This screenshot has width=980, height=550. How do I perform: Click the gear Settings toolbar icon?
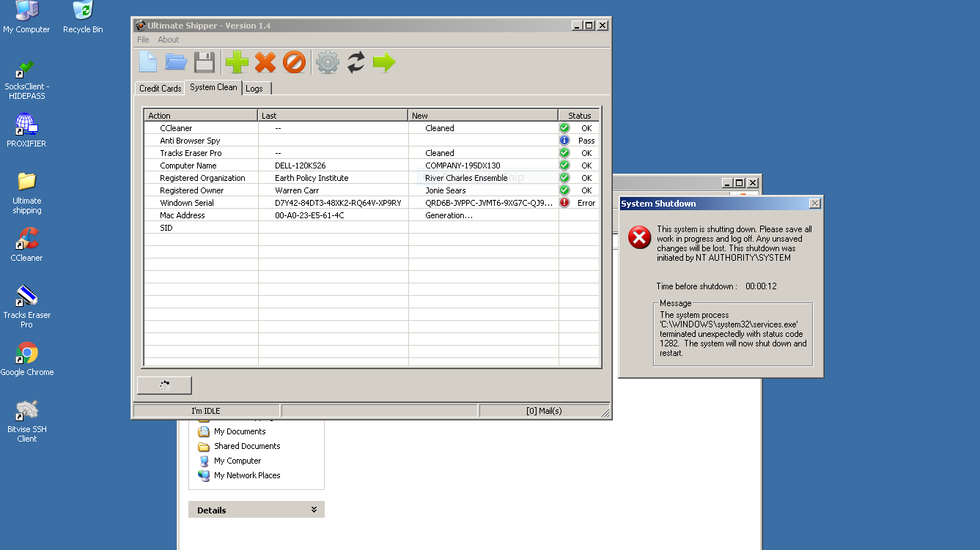327,62
